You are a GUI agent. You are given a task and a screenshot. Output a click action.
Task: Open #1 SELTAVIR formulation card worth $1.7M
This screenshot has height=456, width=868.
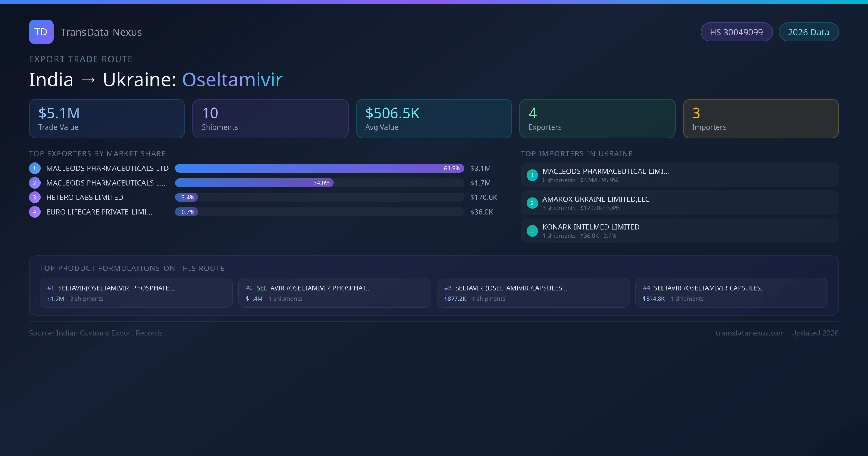click(136, 293)
